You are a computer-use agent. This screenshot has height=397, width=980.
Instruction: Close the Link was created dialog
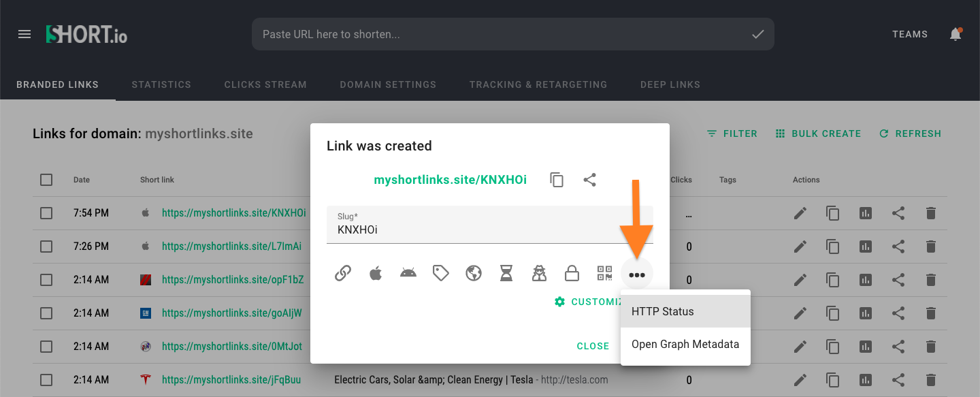(x=593, y=346)
